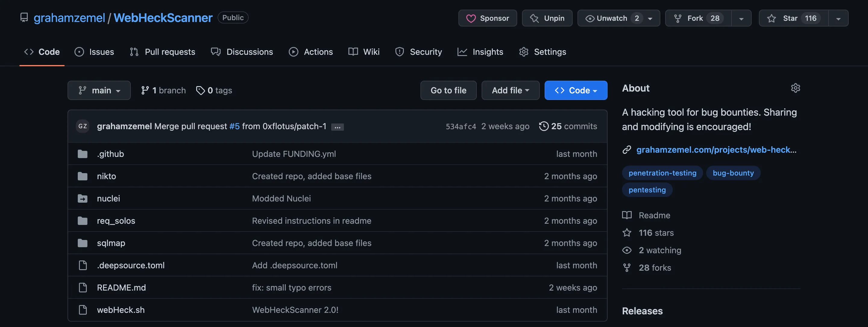Unpin this repository
This screenshot has height=327, width=868.
coord(547,18)
